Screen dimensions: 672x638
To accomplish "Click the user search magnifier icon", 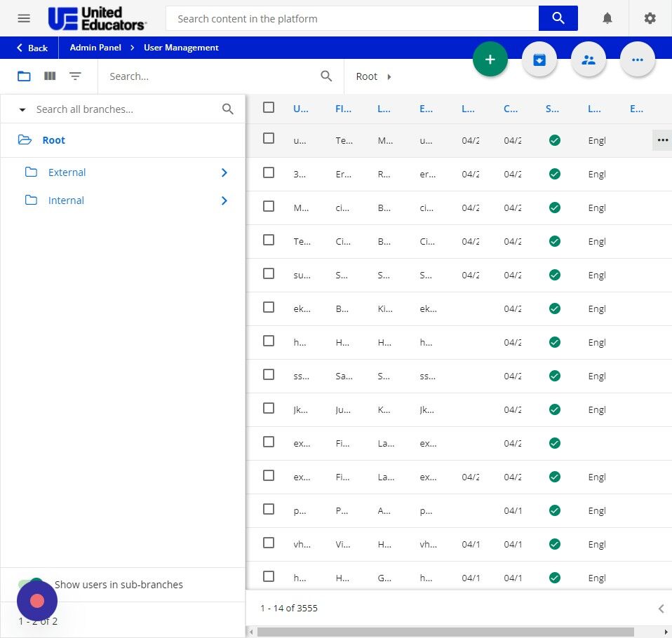I will pyautogui.click(x=326, y=76).
